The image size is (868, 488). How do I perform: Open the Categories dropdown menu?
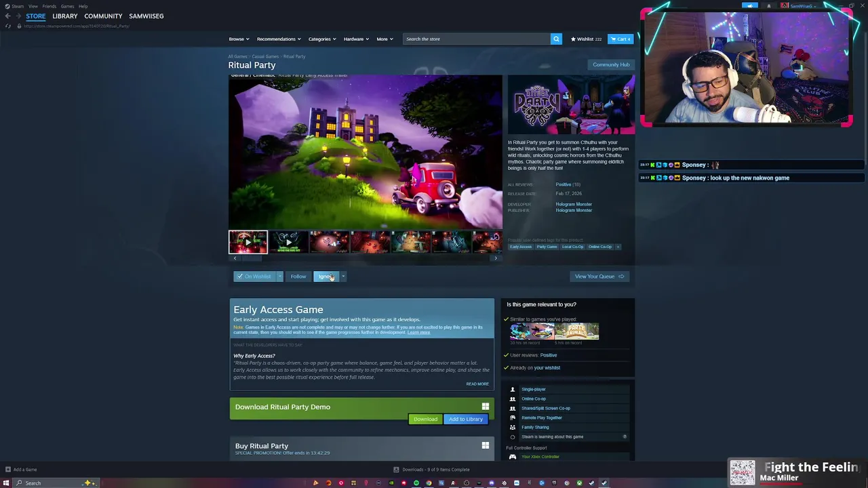322,39
